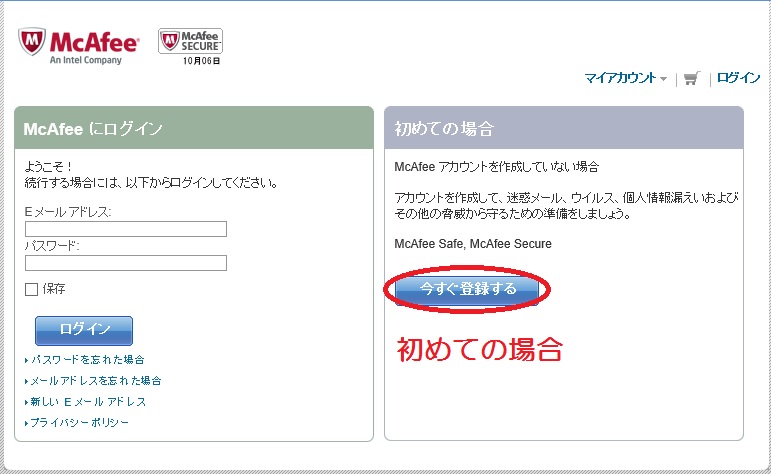771x474 pixels.
Task: Click the McAfee Safe, McAfee Secure text
Action: click(473, 244)
